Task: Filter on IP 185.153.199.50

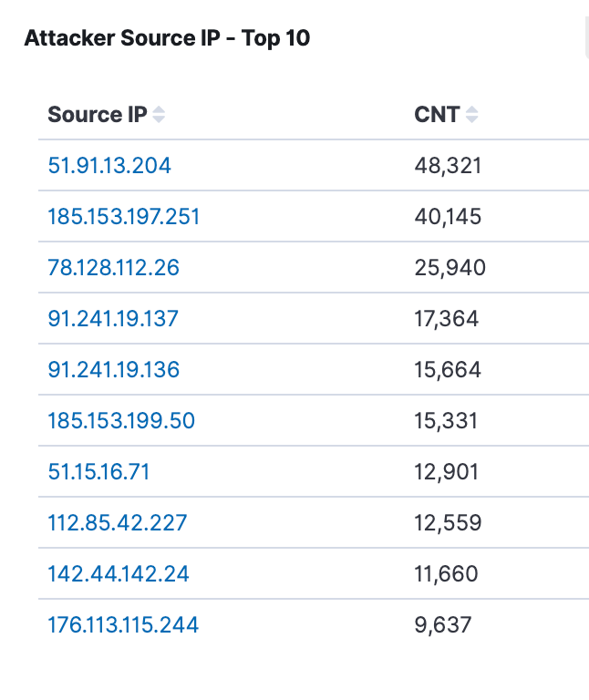Action: pyautogui.click(x=121, y=421)
